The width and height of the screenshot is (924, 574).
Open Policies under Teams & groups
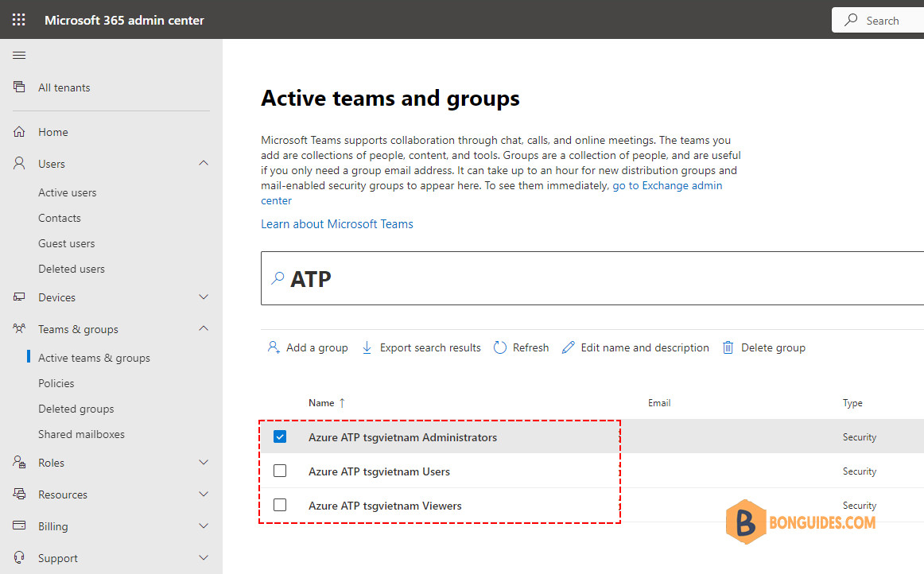[x=56, y=383]
